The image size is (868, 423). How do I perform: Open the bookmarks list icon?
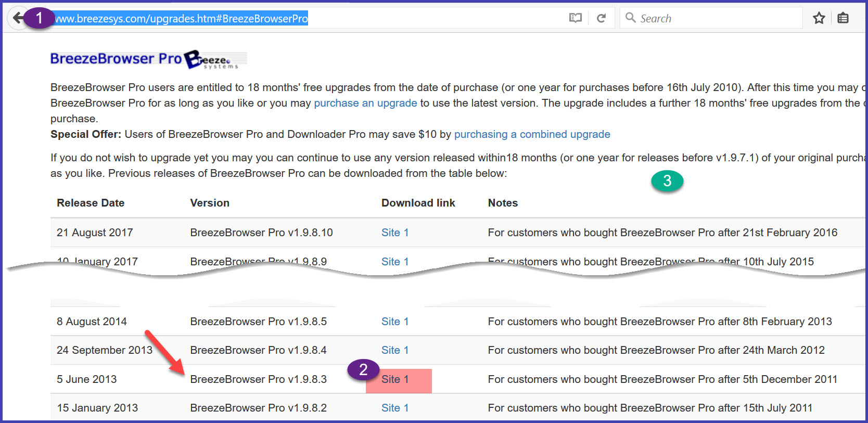tap(843, 18)
